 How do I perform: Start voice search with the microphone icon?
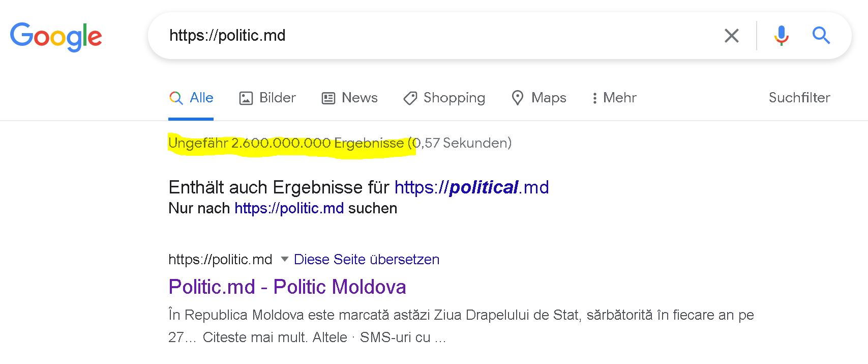782,36
